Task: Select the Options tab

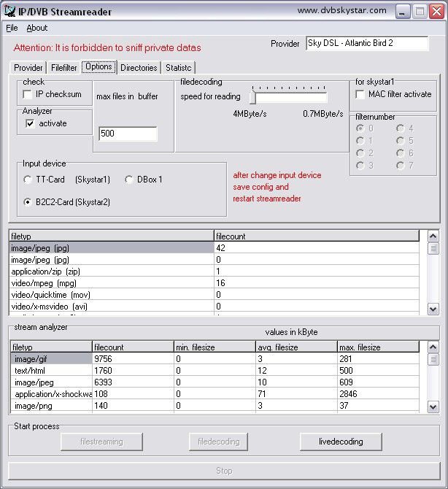Action: click(99, 66)
